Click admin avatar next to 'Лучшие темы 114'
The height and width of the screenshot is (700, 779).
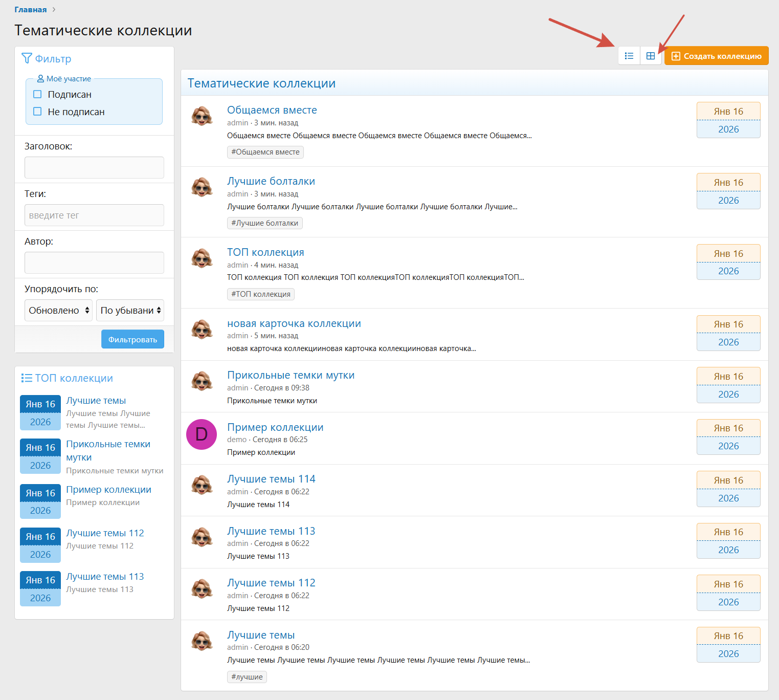(x=202, y=485)
